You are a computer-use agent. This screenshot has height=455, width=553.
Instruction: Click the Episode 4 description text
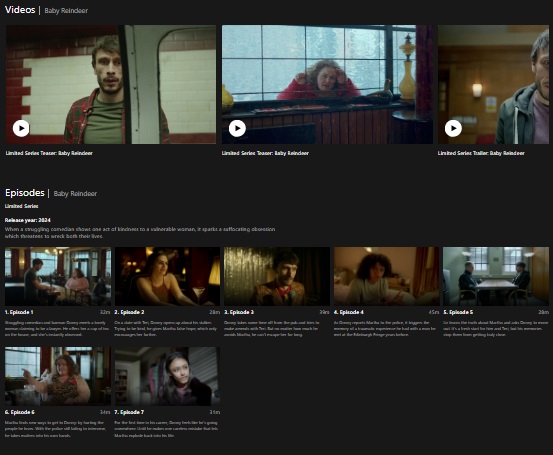pyautogui.click(x=385, y=328)
